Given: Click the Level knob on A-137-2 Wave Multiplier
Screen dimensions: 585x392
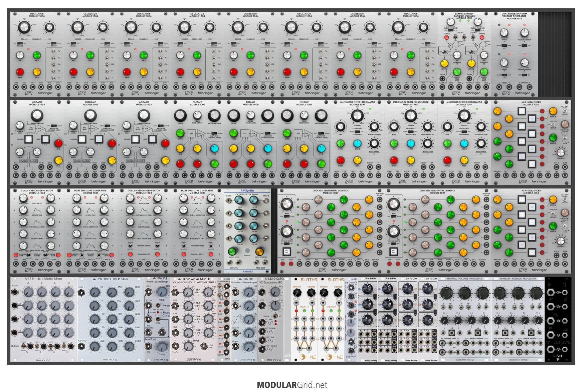Looking at the screenshot, I should (x=188, y=346).
